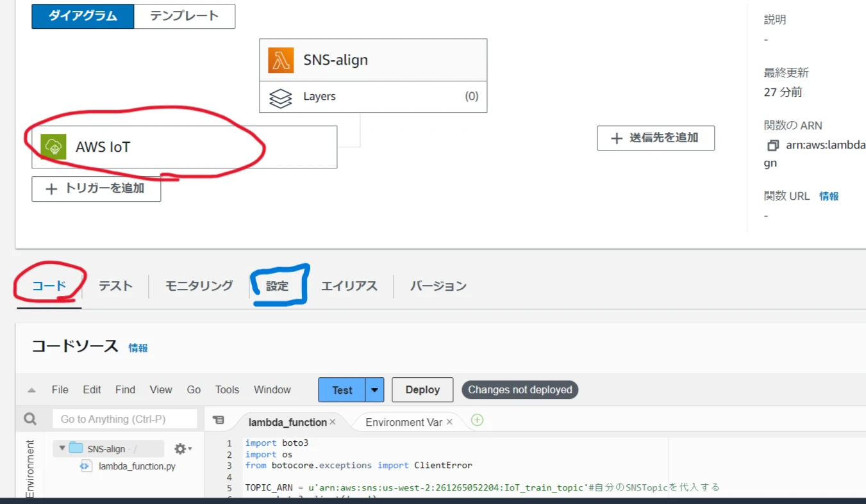Close the Environment Var editor tab

click(x=449, y=422)
